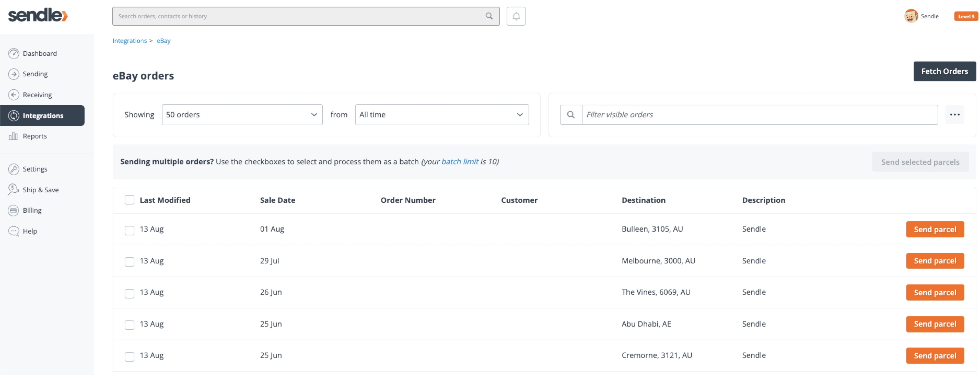Click the Sendle logo
Image resolution: width=980 pixels, height=375 pixels.
pos(38,15)
